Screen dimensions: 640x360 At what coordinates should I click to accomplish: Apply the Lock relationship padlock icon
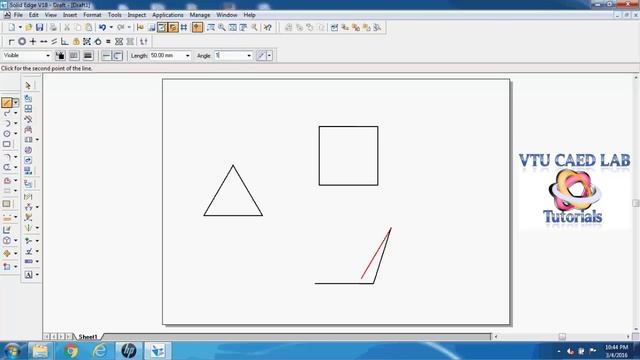pyautogui.click(x=76, y=41)
